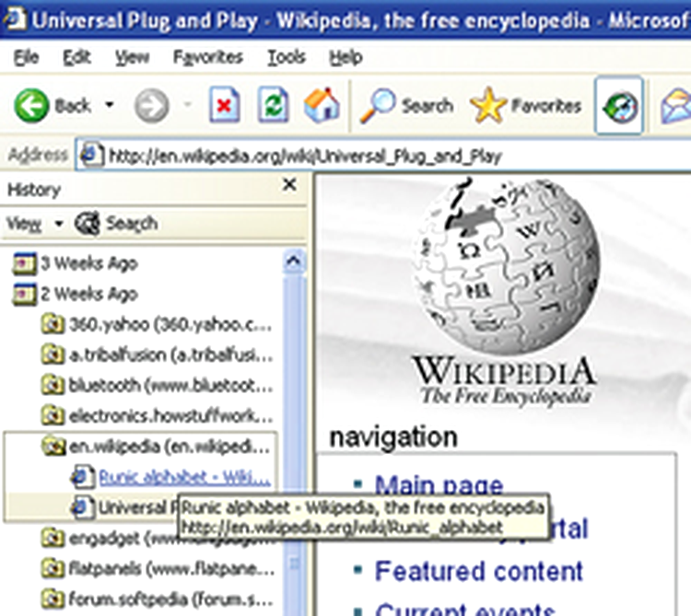This screenshot has width=691, height=616.
Task: Click the folder icon beside engadget
Action: point(53,539)
